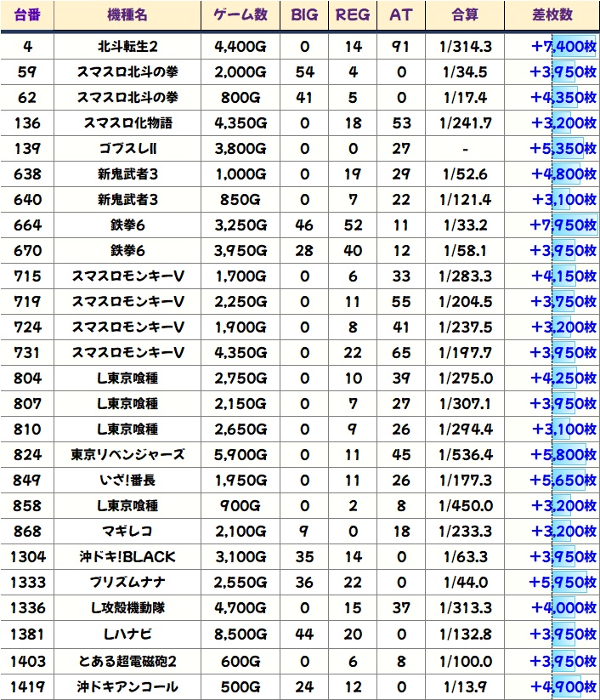600x700 pixels.
Task: Select the BIG column header
Action: point(305,15)
